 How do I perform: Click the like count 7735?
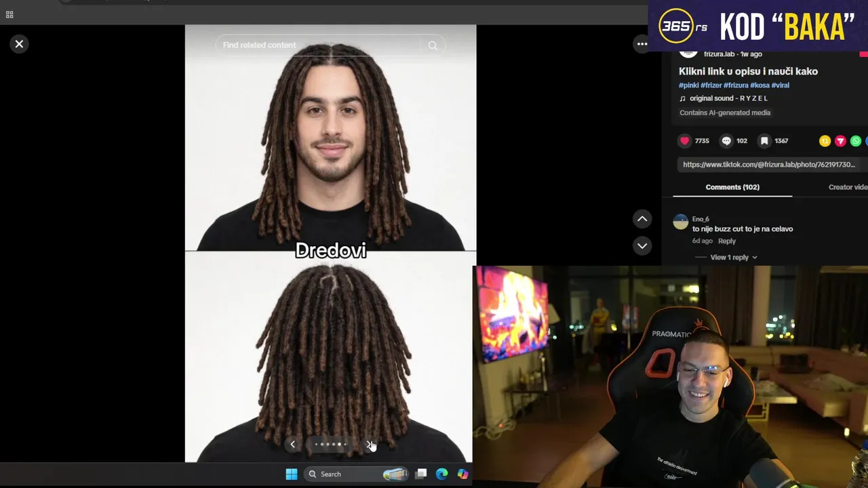(702, 141)
